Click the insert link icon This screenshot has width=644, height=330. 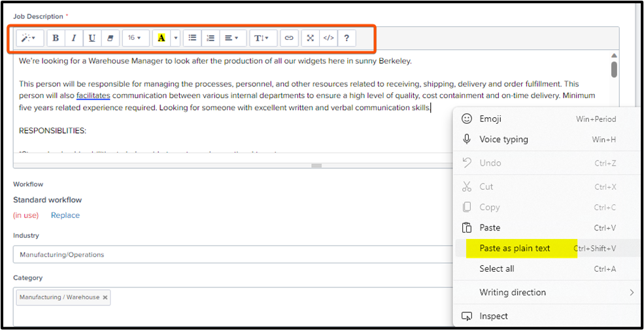tap(289, 38)
